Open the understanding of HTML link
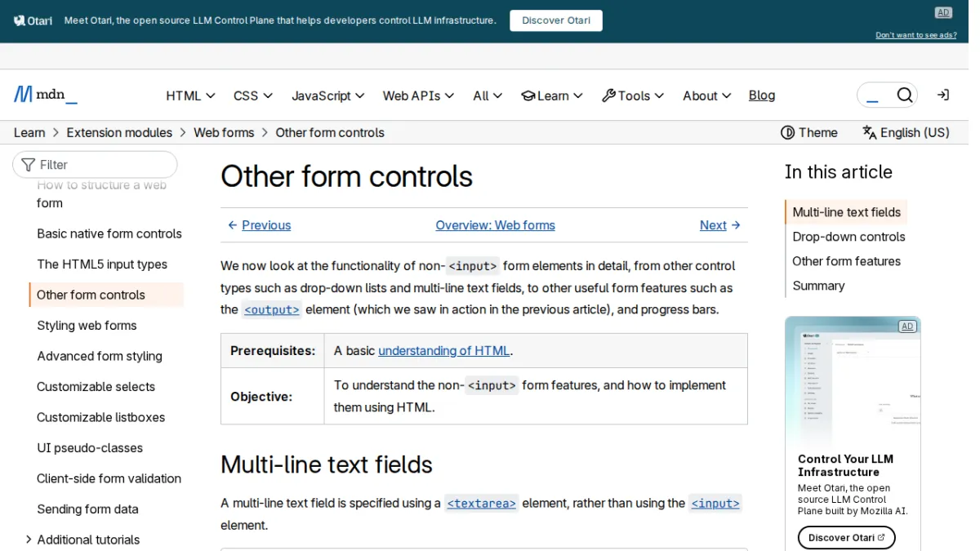The height and width of the screenshot is (551, 980). click(x=444, y=351)
